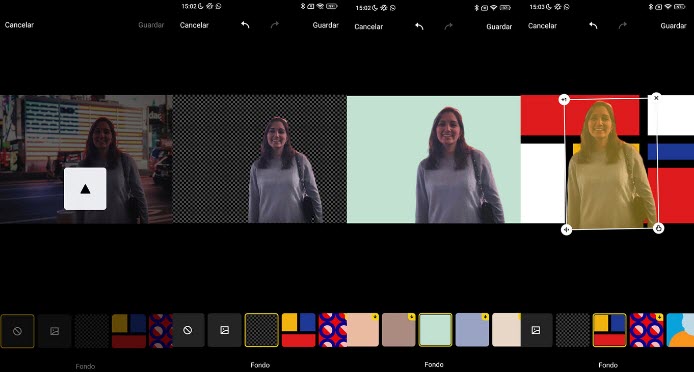Choose the taupe brown color swatch

click(x=399, y=330)
